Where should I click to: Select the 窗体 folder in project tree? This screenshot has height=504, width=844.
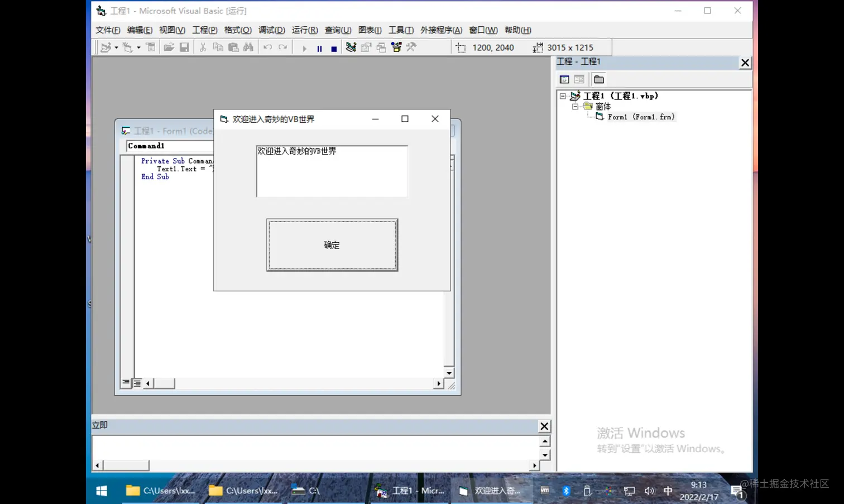603,106
